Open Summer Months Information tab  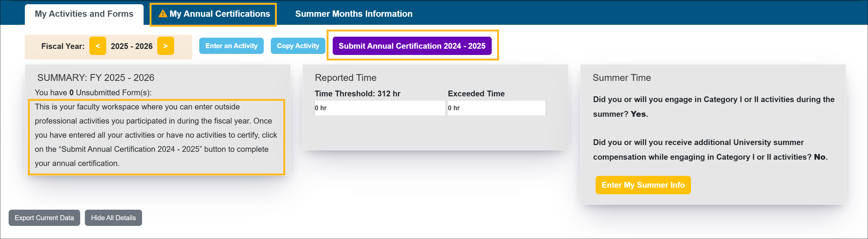[x=354, y=14]
